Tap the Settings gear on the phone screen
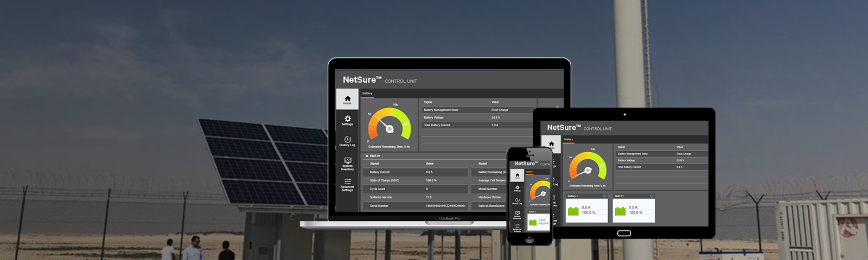The height and width of the screenshot is (260, 868). click(517, 188)
